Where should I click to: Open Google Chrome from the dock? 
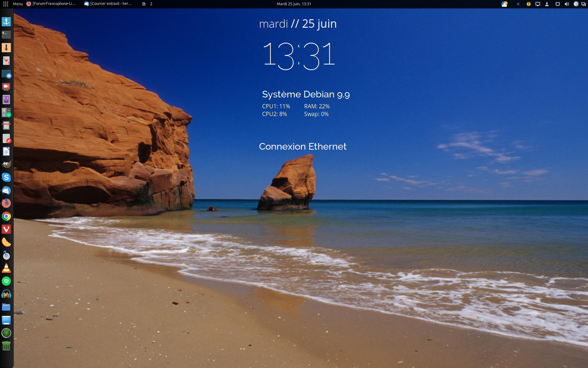point(6,216)
